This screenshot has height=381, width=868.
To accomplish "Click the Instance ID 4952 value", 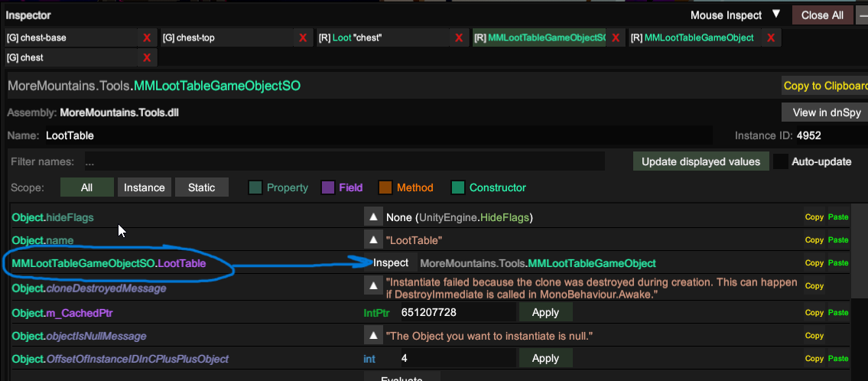I will tap(809, 135).
